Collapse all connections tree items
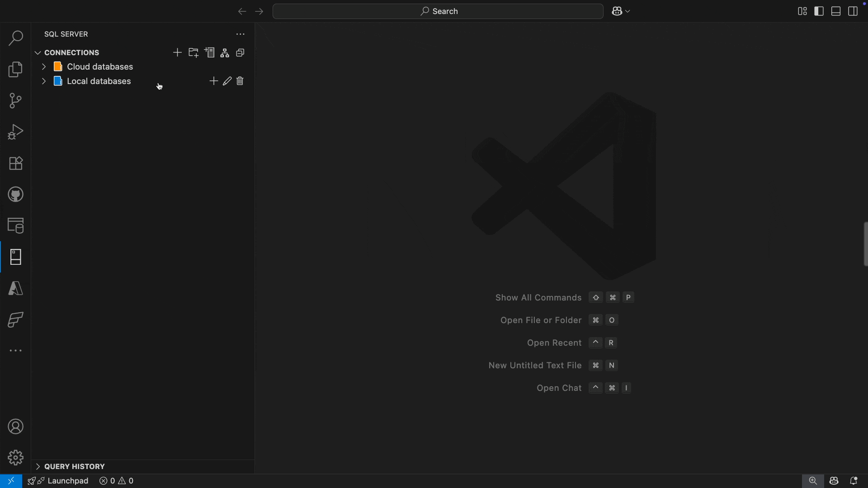Viewport: 868px width, 488px height. (x=241, y=53)
